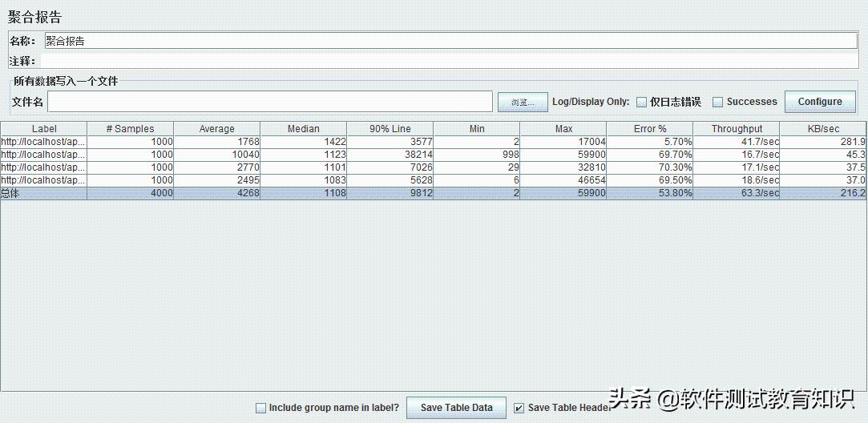Select the Error % column header
This screenshot has width=868, height=423.
pyautogui.click(x=649, y=129)
